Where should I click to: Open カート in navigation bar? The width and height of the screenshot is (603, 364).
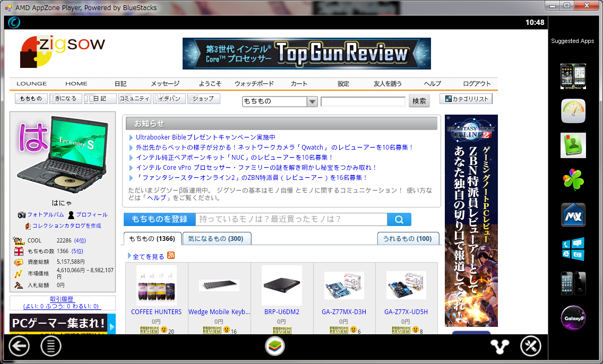(x=299, y=83)
